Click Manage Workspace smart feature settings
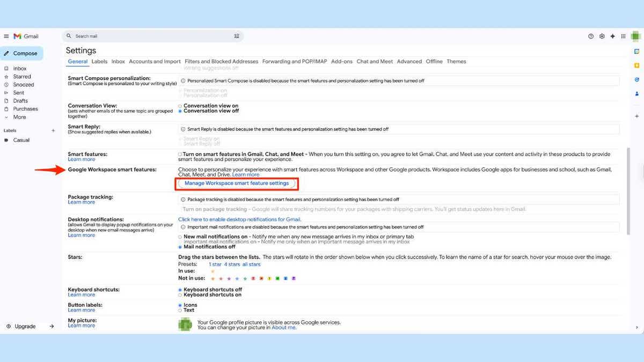The height and width of the screenshot is (362, 644). [x=237, y=183]
